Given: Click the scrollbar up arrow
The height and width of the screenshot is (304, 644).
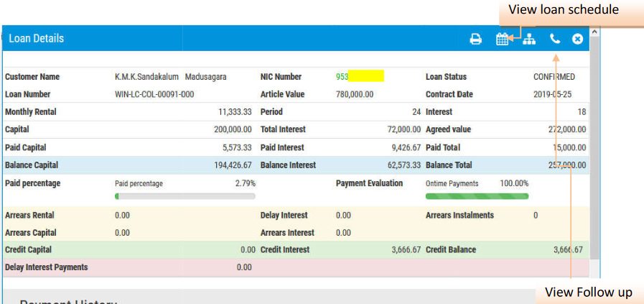Looking at the screenshot, I should [x=594, y=32].
